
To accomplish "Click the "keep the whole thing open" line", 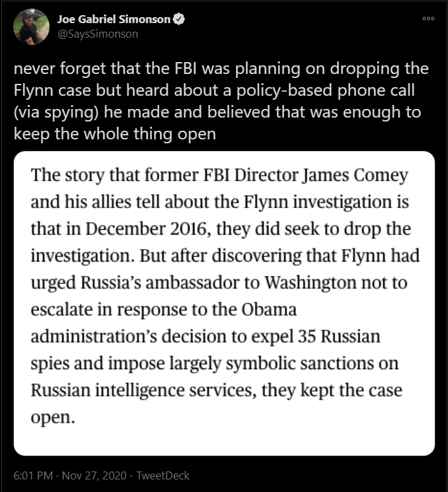I will click(x=115, y=134).
